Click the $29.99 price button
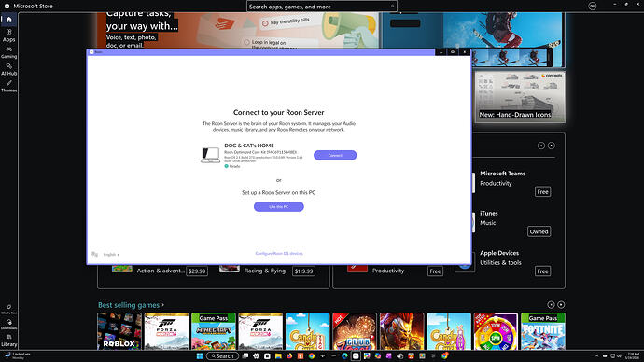The height and width of the screenshot is (362, 644). pyautogui.click(x=197, y=271)
